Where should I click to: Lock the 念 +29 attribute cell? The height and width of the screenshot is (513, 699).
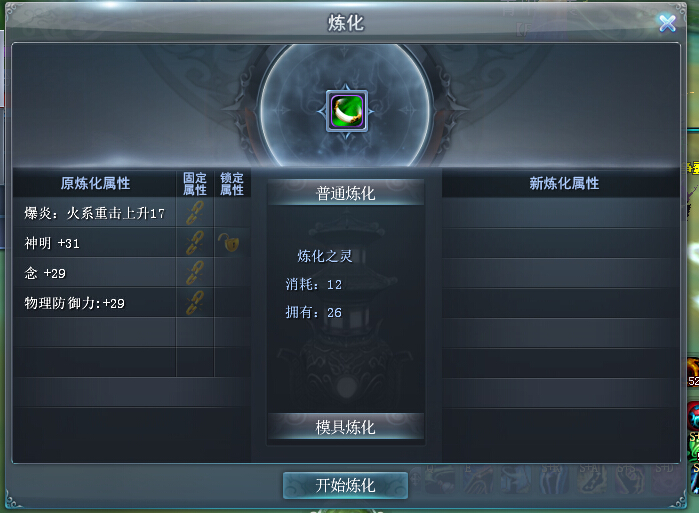point(232,273)
